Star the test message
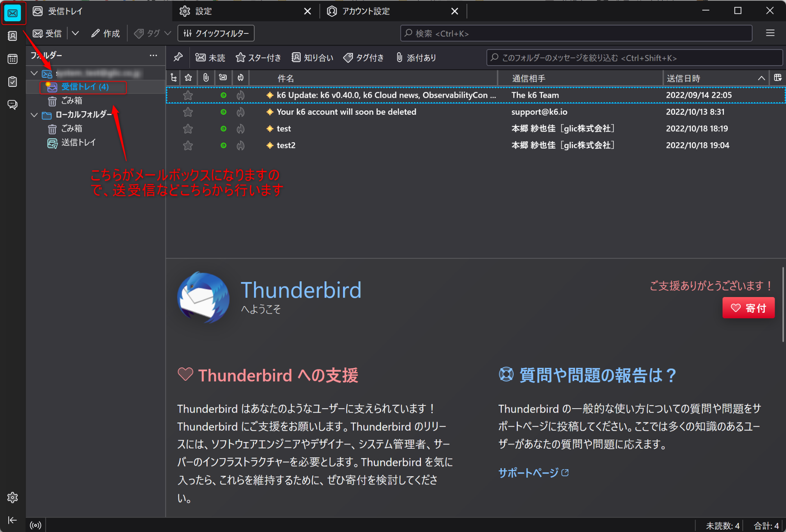Viewport: 786px width, 532px height. pyautogui.click(x=188, y=128)
